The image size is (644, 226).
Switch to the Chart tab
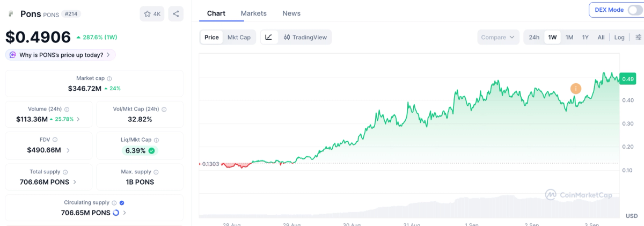tap(216, 13)
